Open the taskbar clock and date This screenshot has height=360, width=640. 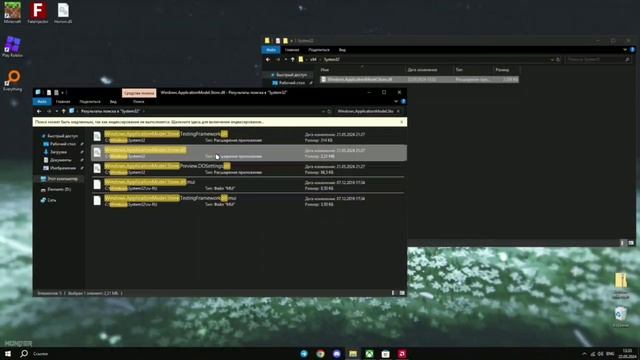627,354
